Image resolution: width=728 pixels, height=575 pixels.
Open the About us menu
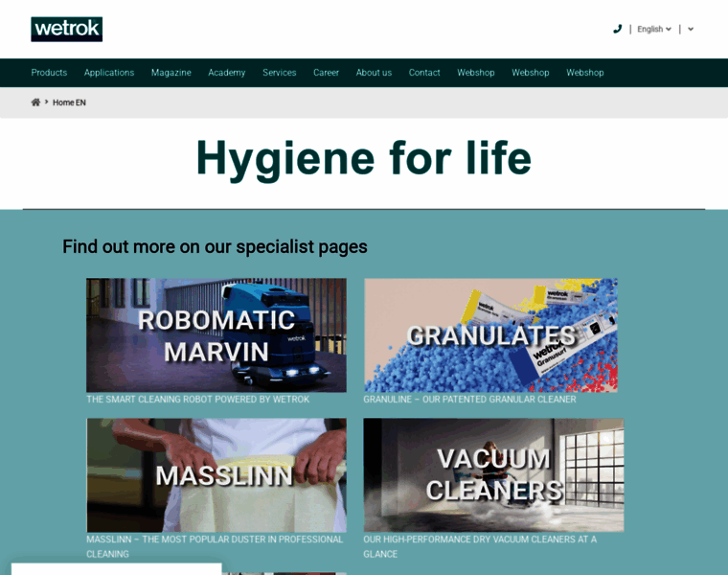[x=374, y=73]
